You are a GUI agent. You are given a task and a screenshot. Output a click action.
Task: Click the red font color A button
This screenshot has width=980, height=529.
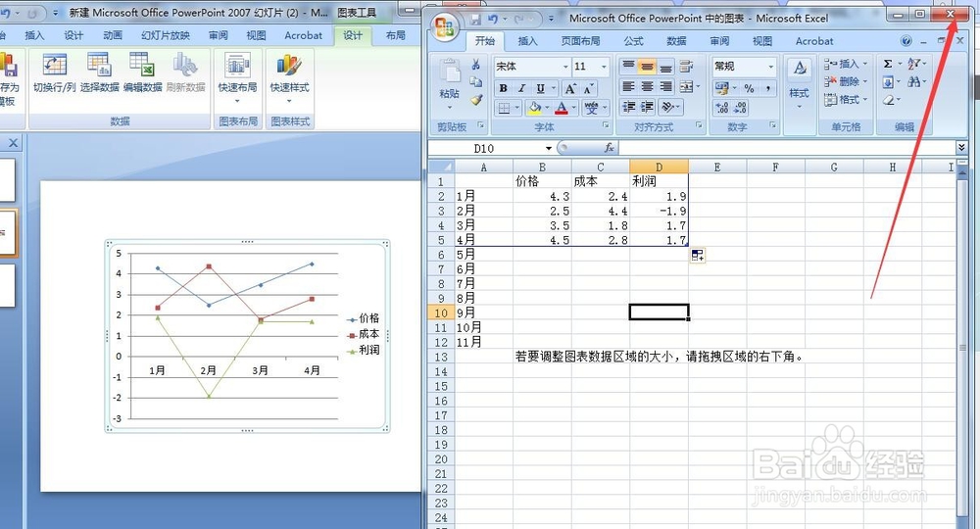click(562, 108)
